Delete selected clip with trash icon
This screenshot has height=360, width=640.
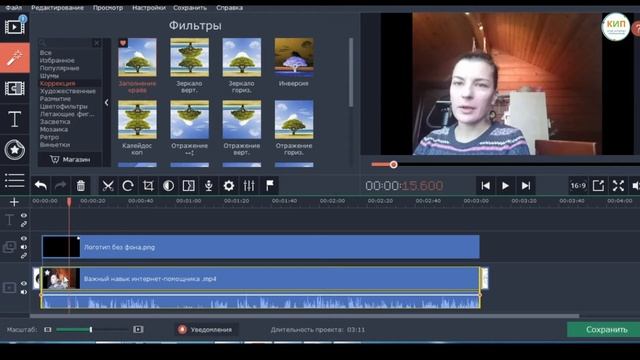click(81, 186)
